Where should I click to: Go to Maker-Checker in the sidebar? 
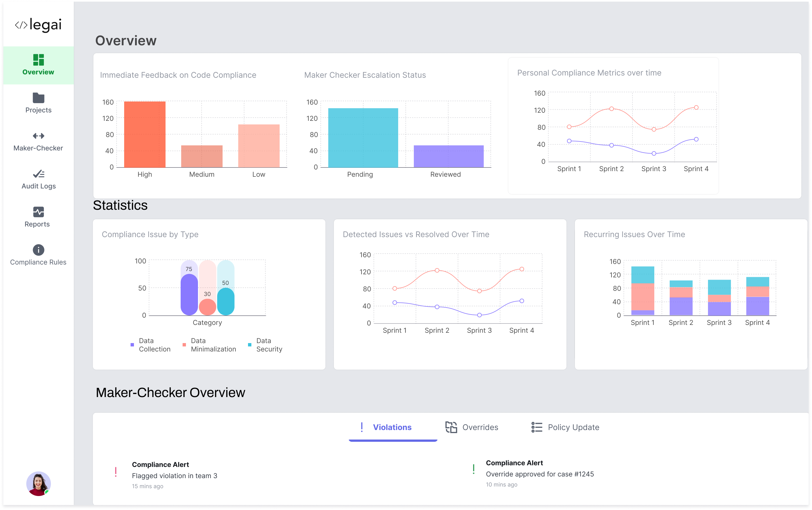(38, 141)
